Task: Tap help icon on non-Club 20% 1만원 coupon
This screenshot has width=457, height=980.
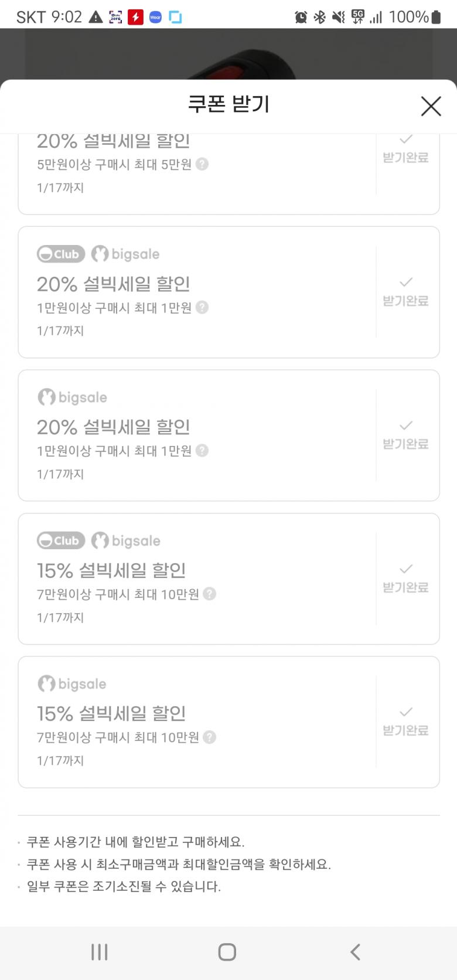Action: [202, 451]
